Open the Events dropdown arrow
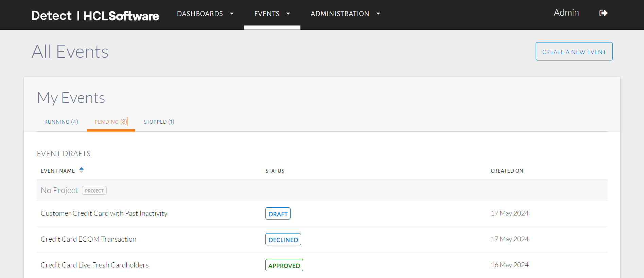Viewport: 644px width, 278px height. [288, 14]
